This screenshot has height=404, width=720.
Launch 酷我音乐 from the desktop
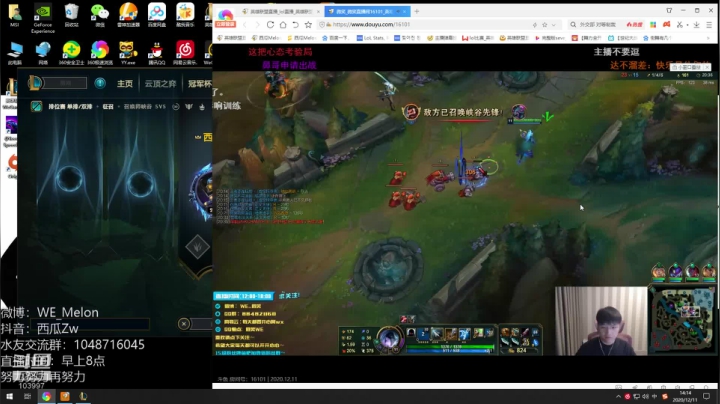point(185,16)
